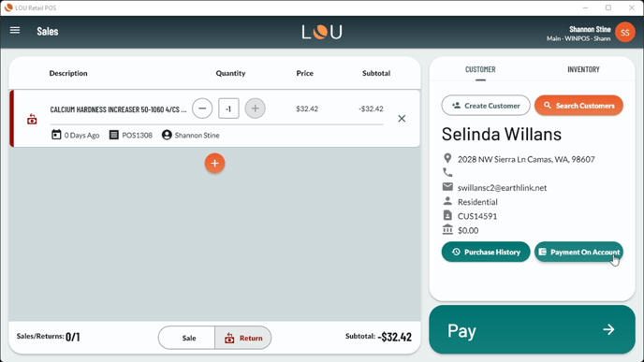
Task: Click the location pin icon by the address
Action: [447, 158]
